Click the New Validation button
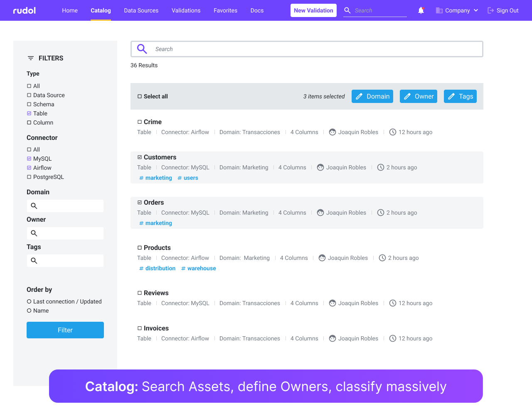This screenshot has width=532, height=411. (313, 10)
